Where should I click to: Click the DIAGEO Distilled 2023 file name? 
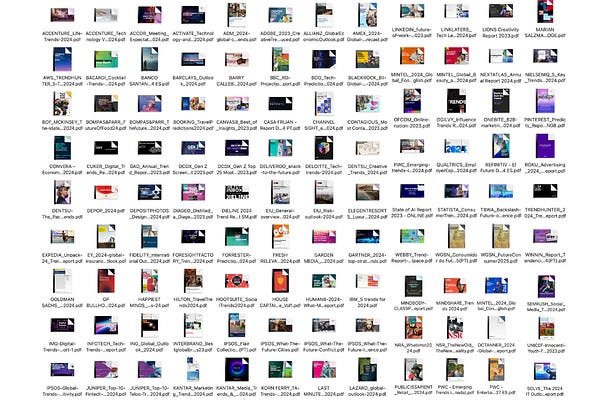tap(193, 214)
